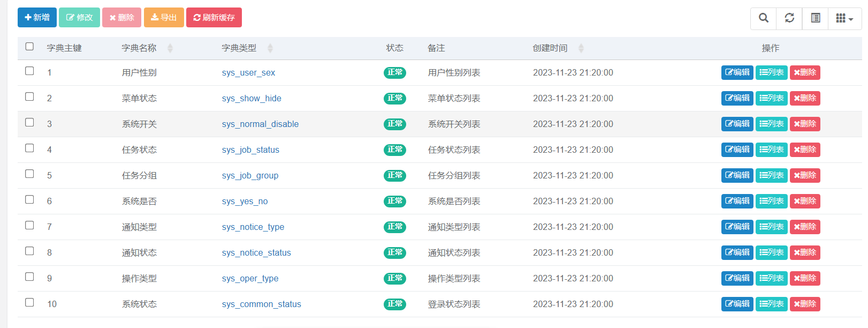Open the sys_notice_status link
Viewport: 868px width, 328px height.
click(x=256, y=252)
